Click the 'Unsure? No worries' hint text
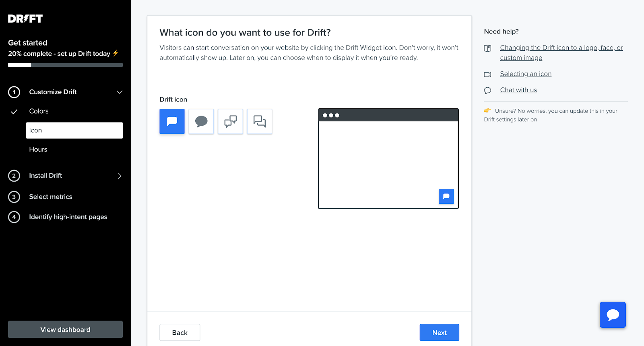 [x=551, y=115]
